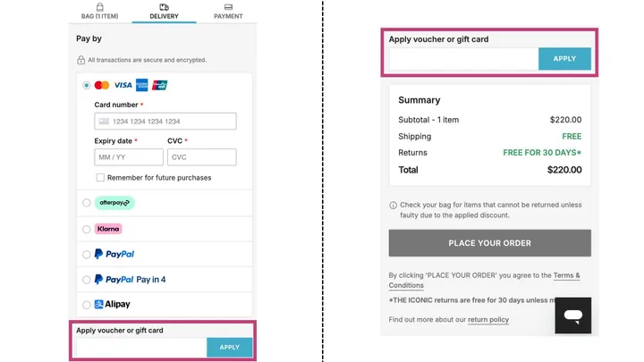Go to the Payment step tab
644x362 pixels.
pos(228,12)
